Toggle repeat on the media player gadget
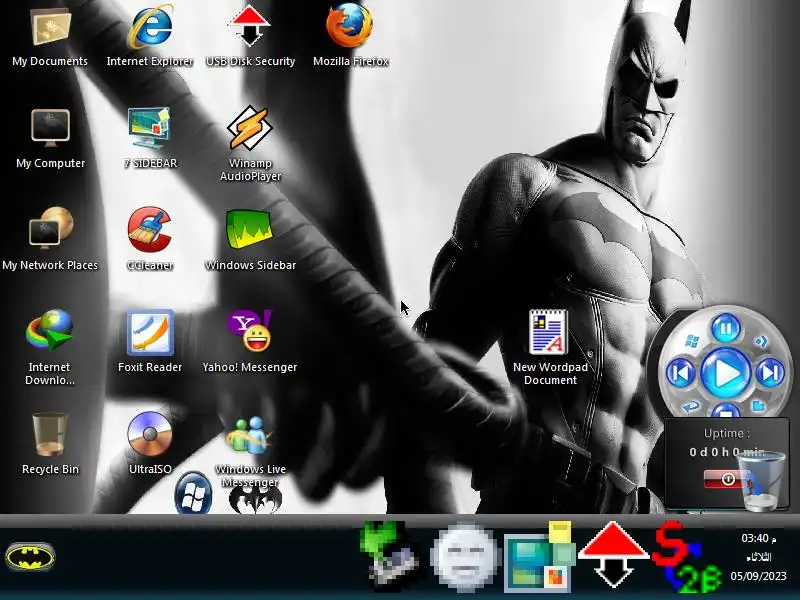The image size is (800, 600). point(692,407)
